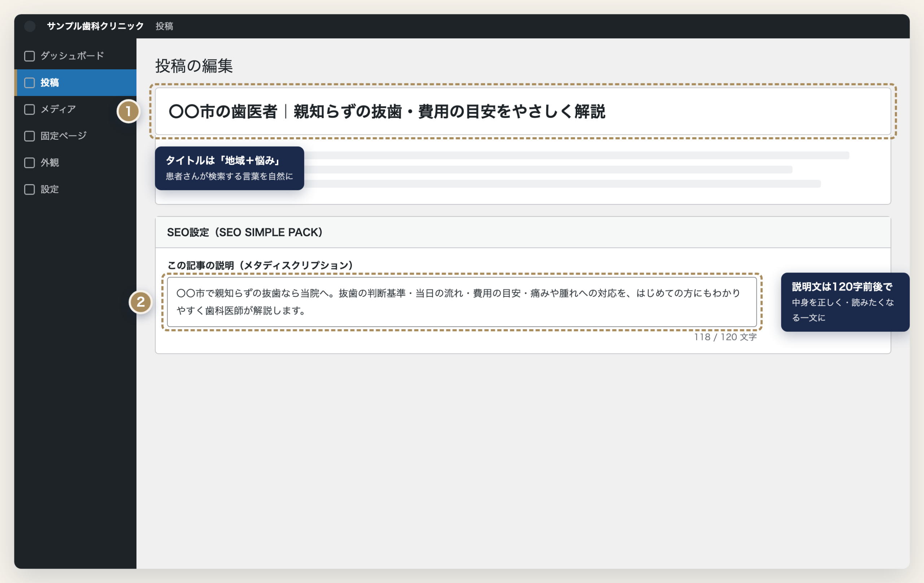Image resolution: width=924 pixels, height=583 pixels.
Task: Click the 固定ページ sidebar icon
Action: pyautogui.click(x=30, y=136)
